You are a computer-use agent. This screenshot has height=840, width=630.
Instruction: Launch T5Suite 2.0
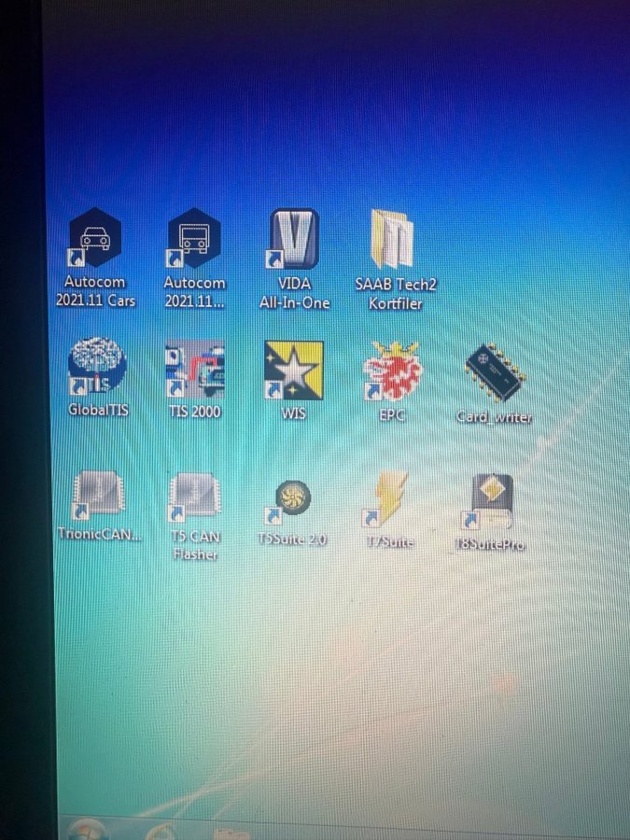pos(292,500)
